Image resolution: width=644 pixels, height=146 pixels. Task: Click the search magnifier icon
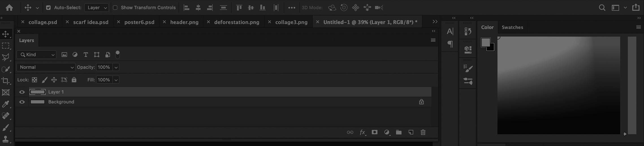602,8
